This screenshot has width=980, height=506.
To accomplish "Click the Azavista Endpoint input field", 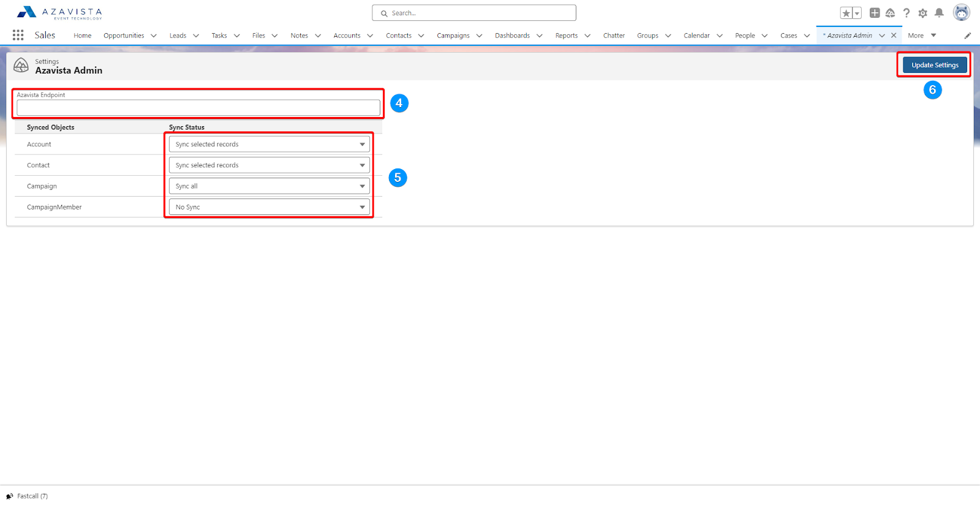I will pos(198,108).
